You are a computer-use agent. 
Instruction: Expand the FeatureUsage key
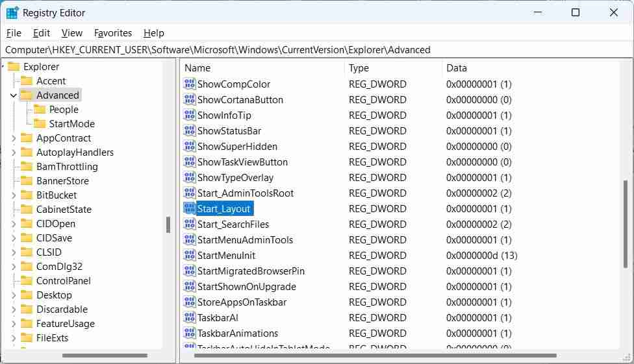(14, 324)
